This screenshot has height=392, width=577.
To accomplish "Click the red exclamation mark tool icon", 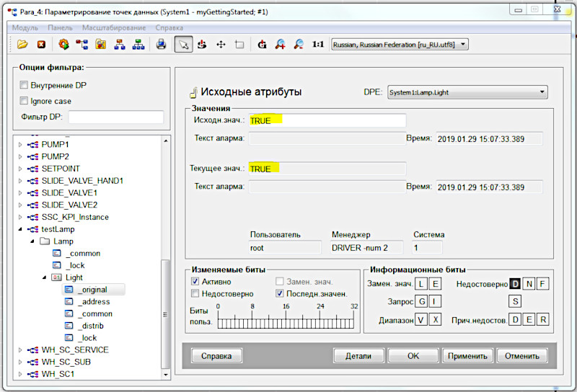I will pos(202,45).
